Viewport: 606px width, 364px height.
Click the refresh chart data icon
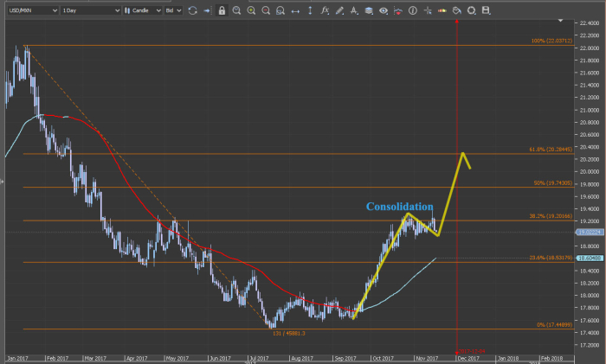coord(192,10)
